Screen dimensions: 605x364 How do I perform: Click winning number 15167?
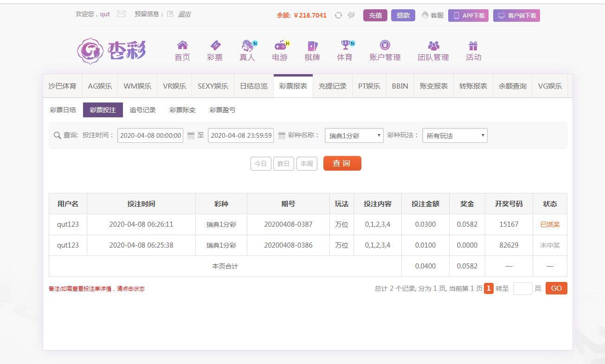[509, 224]
